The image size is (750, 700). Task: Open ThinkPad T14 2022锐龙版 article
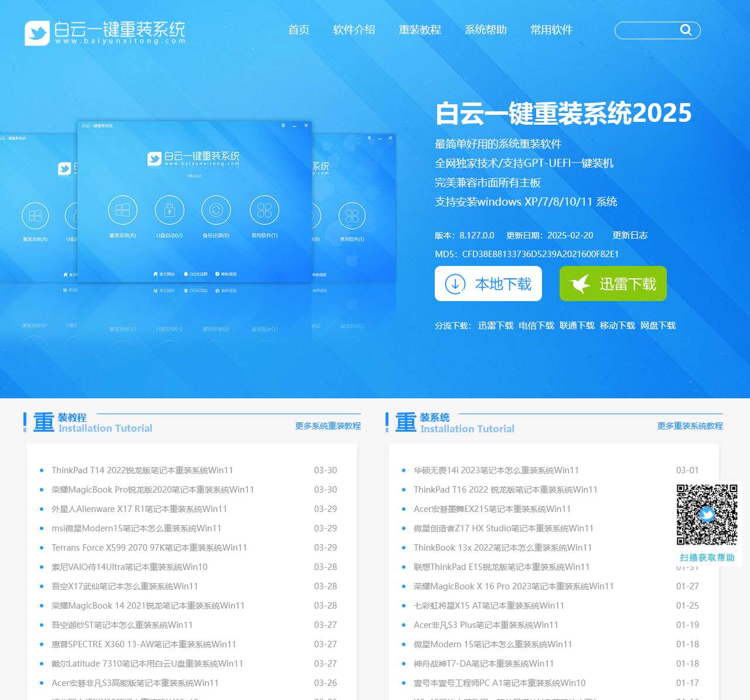(x=142, y=470)
